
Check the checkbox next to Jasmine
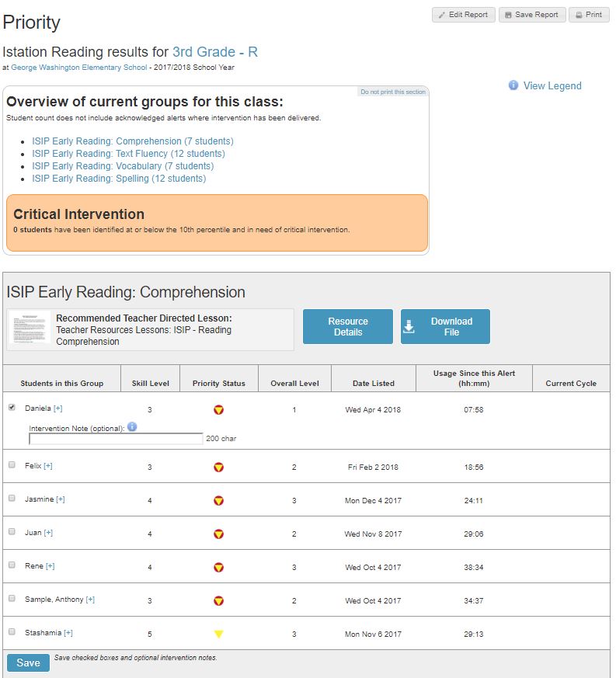coord(12,498)
